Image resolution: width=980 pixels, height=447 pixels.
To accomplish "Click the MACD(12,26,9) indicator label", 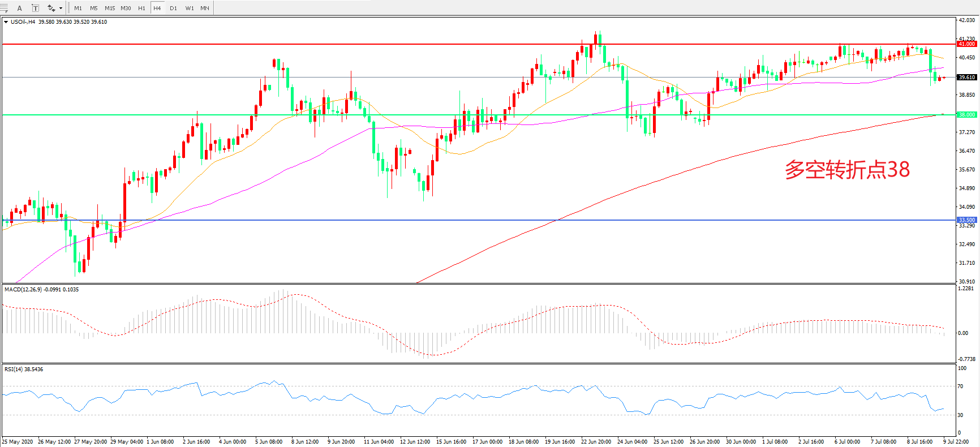I will coord(24,290).
